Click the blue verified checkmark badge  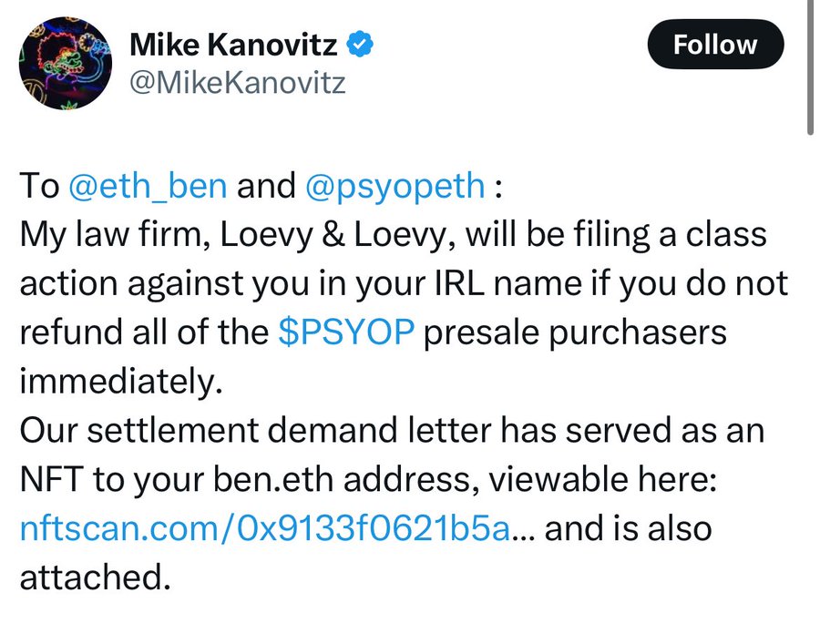(x=360, y=45)
